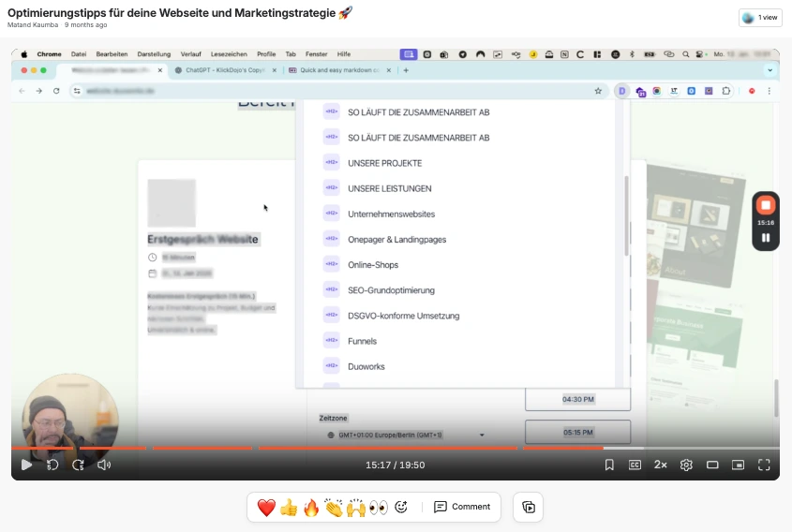Select the 04:30 PM time slot
Image resolution: width=792 pixels, height=532 pixels.
[578, 399]
